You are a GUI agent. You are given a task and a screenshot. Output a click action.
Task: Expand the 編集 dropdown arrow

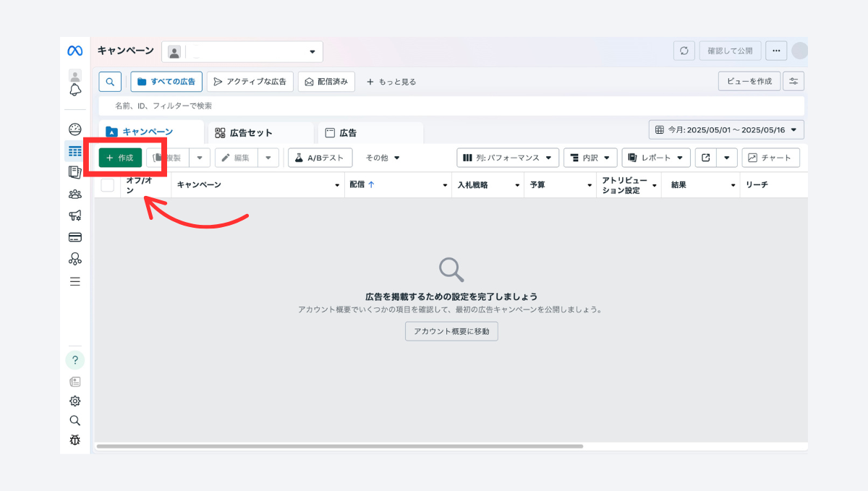point(268,158)
